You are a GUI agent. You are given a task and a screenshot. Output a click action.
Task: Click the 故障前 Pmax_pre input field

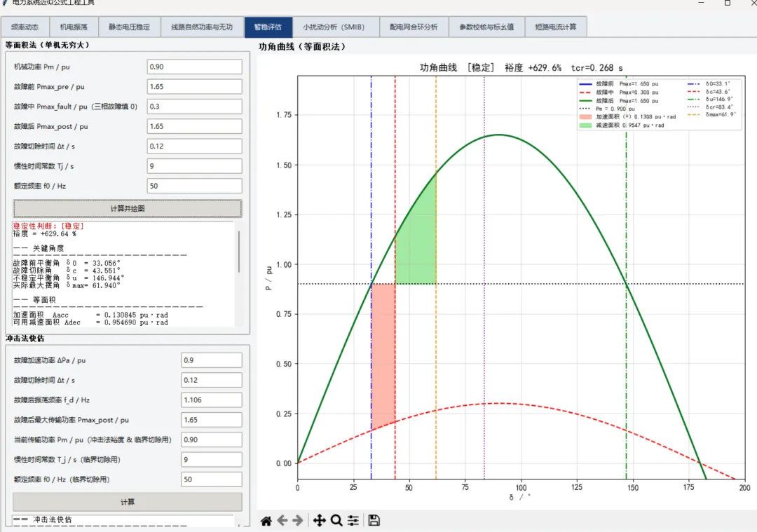pos(195,86)
